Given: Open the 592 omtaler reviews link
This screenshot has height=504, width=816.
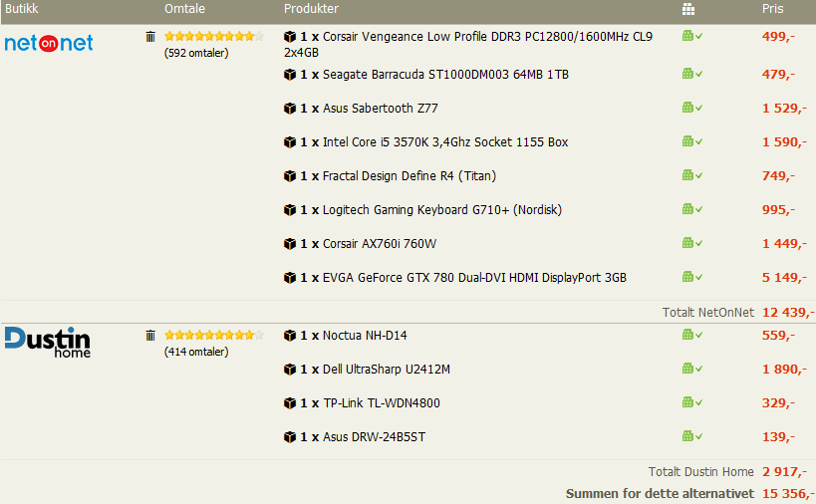Looking at the screenshot, I should (196, 53).
